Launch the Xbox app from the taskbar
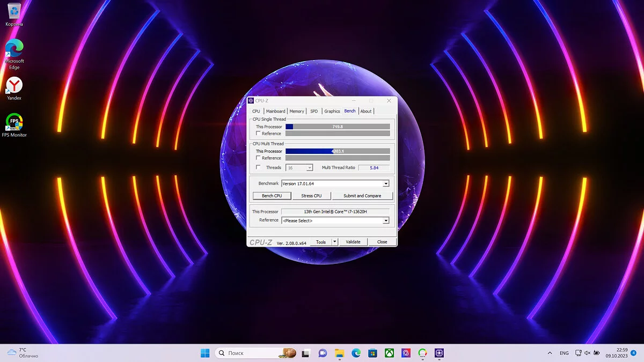This screenshot has height=362, width=644. 390,353
